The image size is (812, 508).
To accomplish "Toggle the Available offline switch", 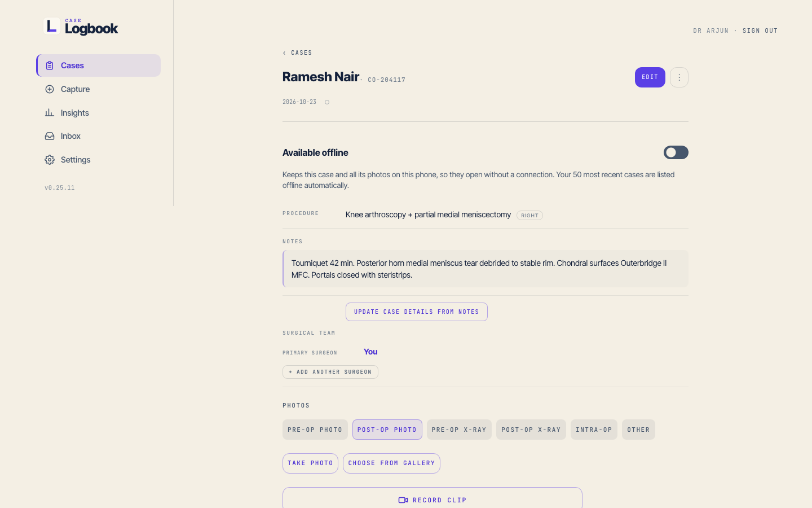I will 676,152.
